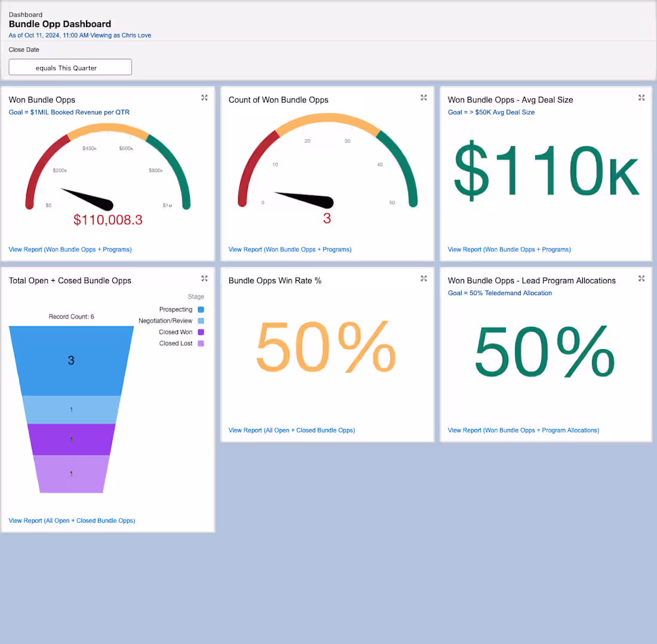This screenshot has height=644, width=657.
Task: Click the Won Bundle Opps gauge needle value
Action: pyautogui.click(x=108, y=220)
